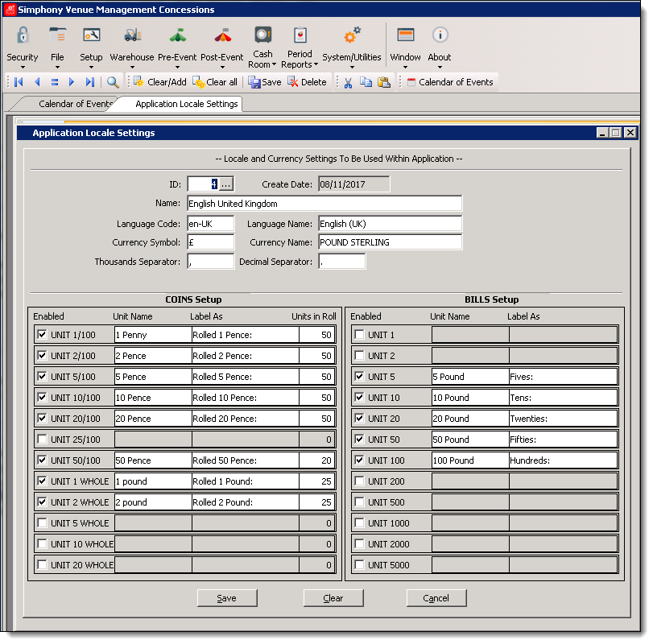Click the Name field English United Kingdom
This screenshot has width=653, height=644.
[324, 204]
